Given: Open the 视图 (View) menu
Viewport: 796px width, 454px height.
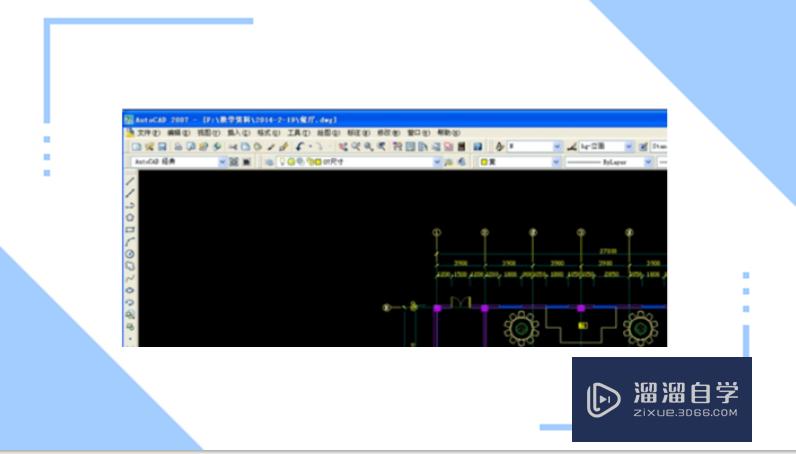Looking at the screenshot, I should 209,133.
